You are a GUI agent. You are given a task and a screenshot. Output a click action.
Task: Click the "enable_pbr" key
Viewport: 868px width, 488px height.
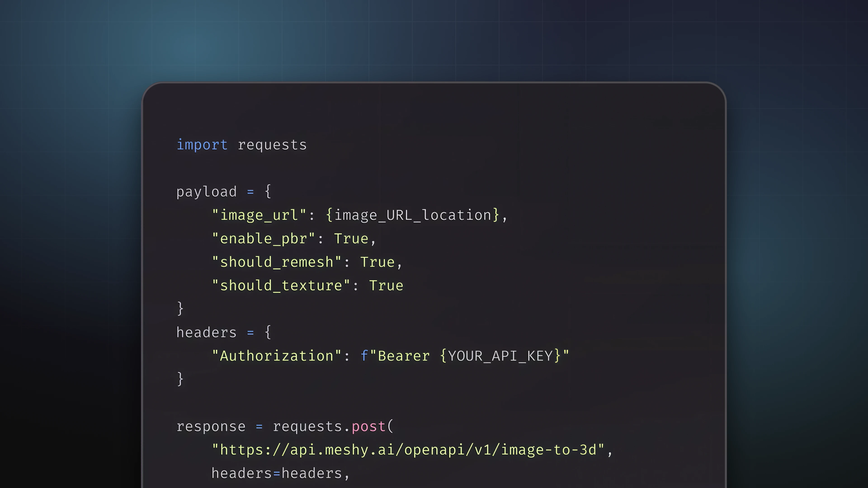(x=263, y=239)
